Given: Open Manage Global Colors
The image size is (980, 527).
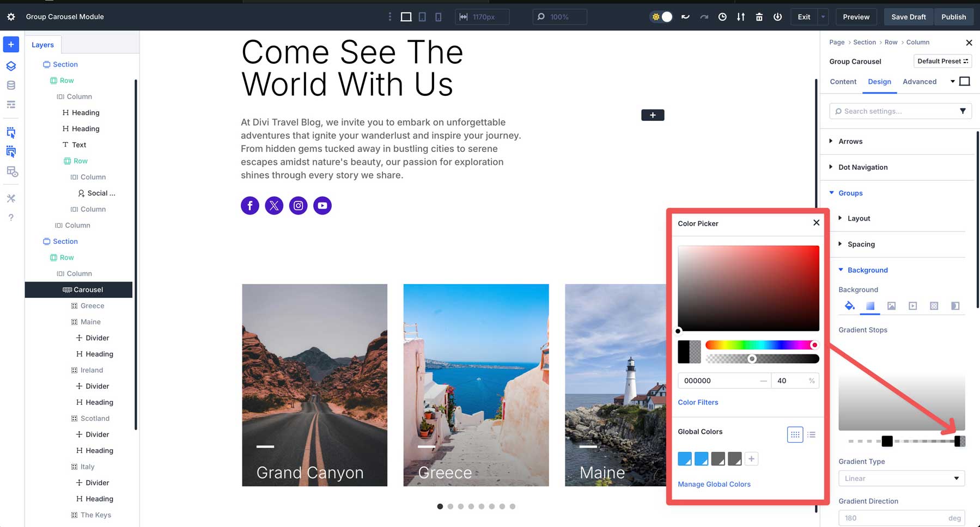Looking at the screenshot, I should tap(714, 484).
